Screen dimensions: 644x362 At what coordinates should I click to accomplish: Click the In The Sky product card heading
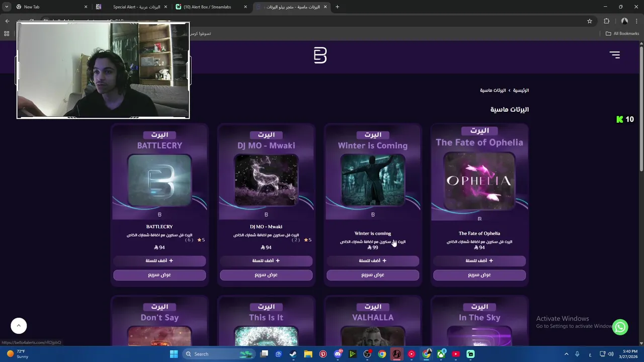479,317
